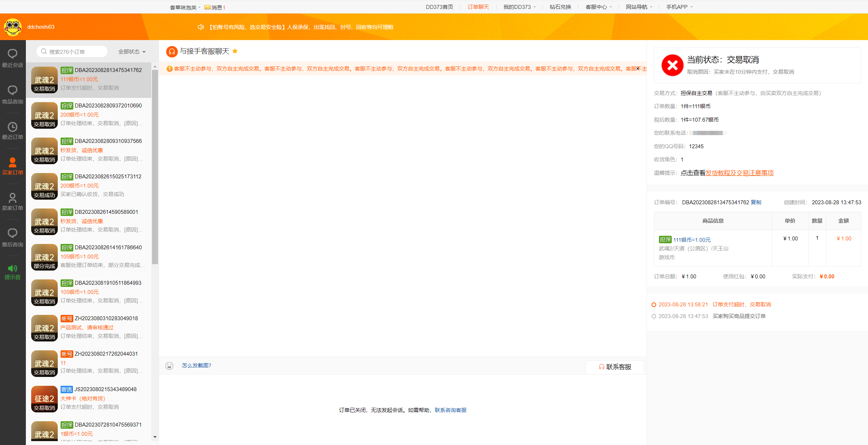Open 售后咨询 sidebar icon
The image size is (868, 445).
[x=12, y=238]
